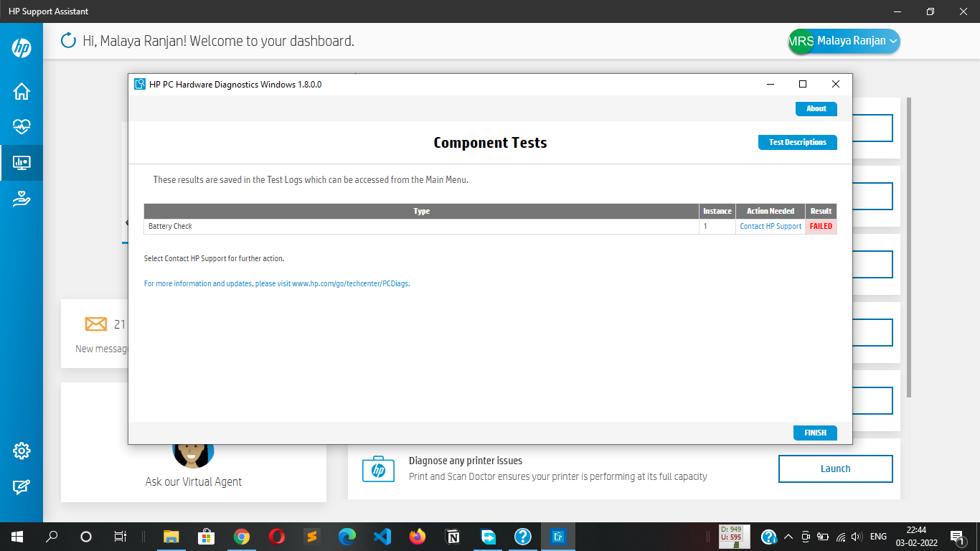980x551 pixels.
Task: Open HP Support Assistant settings gear
Action: pyautogui.click(x=21, y=451)
